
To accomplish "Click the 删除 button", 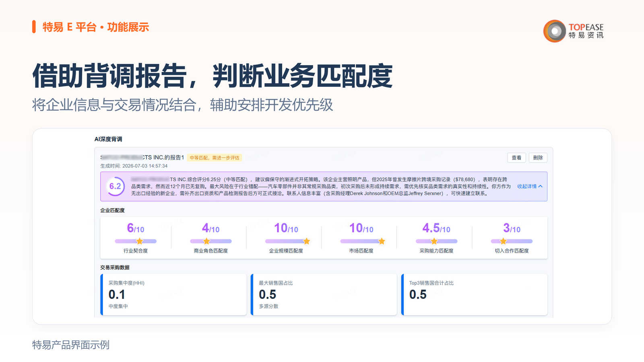I will [538, 158].
